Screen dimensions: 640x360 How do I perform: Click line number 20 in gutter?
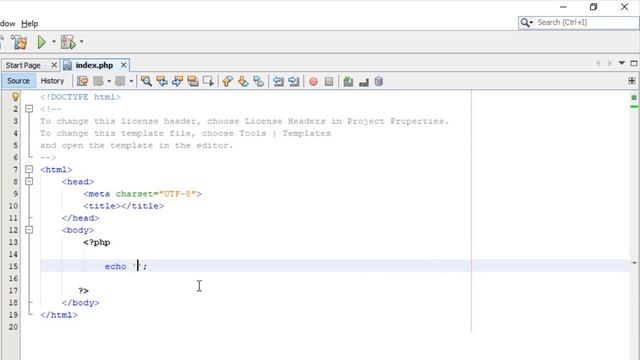[x=13, y=327]
